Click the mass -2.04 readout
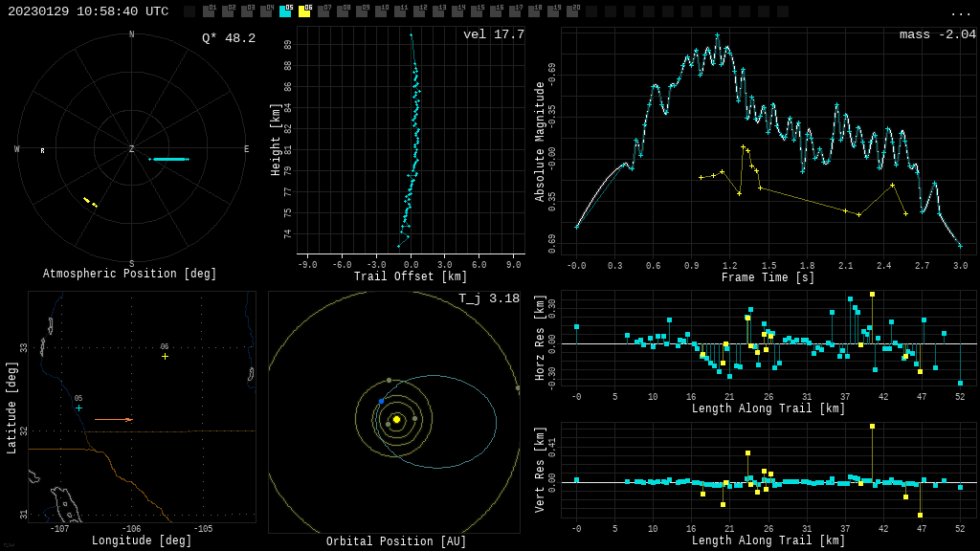This screenshot has height=551, width=980. [938, 34]
